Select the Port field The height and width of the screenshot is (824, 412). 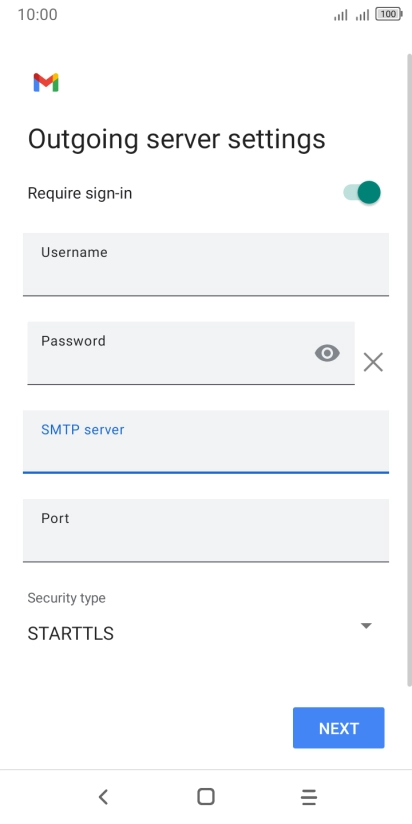pos(206,531)
